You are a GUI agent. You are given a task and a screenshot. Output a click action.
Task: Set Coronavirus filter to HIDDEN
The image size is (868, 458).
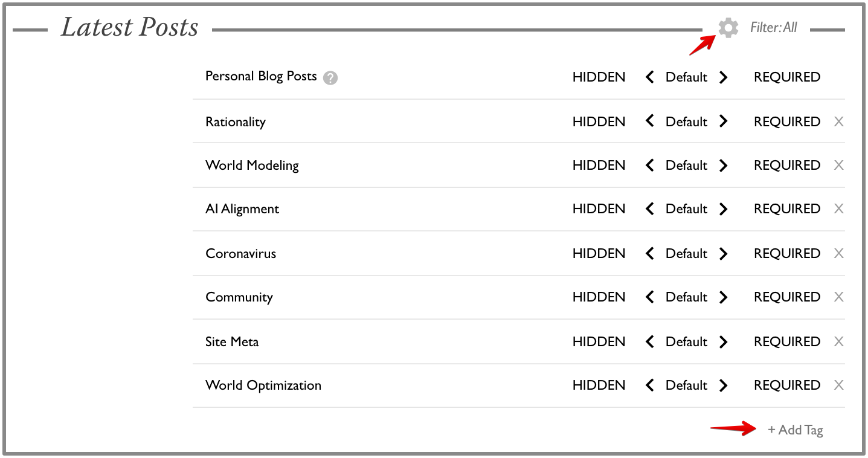coord(599,254)
